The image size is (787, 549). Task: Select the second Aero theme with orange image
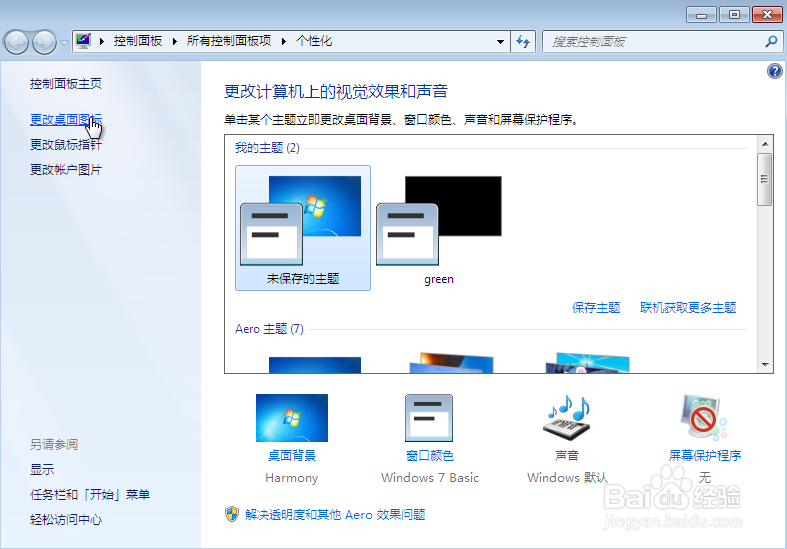(x=451, y=363)
